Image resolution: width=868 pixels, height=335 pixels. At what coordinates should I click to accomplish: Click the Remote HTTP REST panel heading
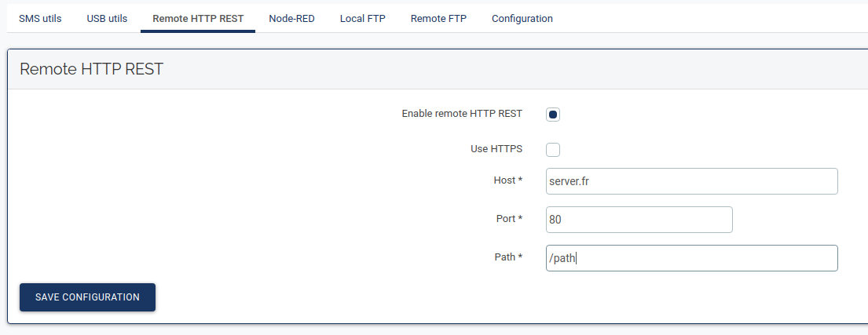(x=91, y=69)
